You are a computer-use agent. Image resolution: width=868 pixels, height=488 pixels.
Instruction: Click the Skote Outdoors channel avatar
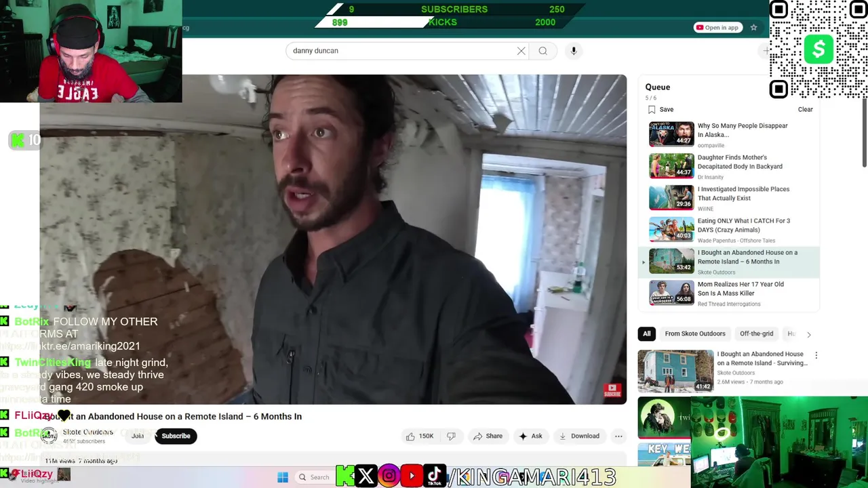coord(49,436)
